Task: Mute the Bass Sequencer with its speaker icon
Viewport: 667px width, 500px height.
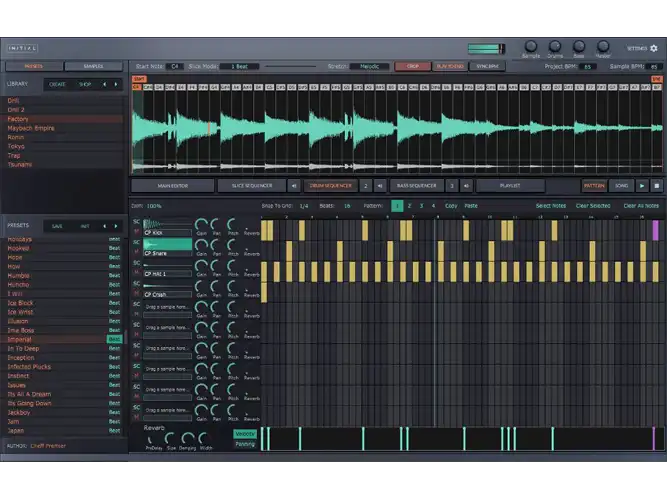Action: pyautogui.click(x=467, y=186)
